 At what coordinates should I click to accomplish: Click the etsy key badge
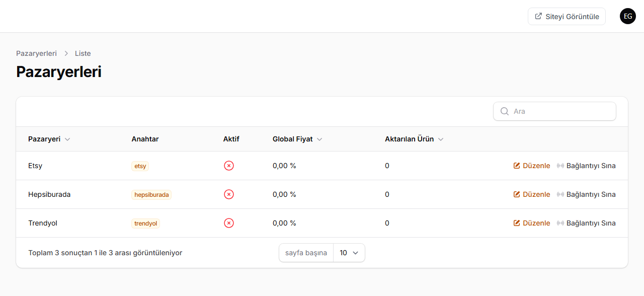point(140,166)
